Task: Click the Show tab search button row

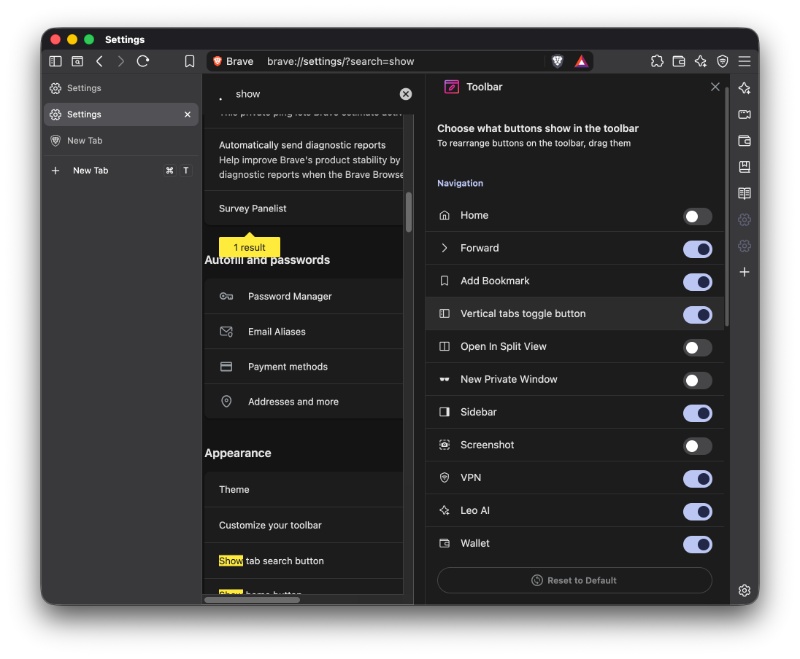Action: pyautogui.click(x=304, y=561)
